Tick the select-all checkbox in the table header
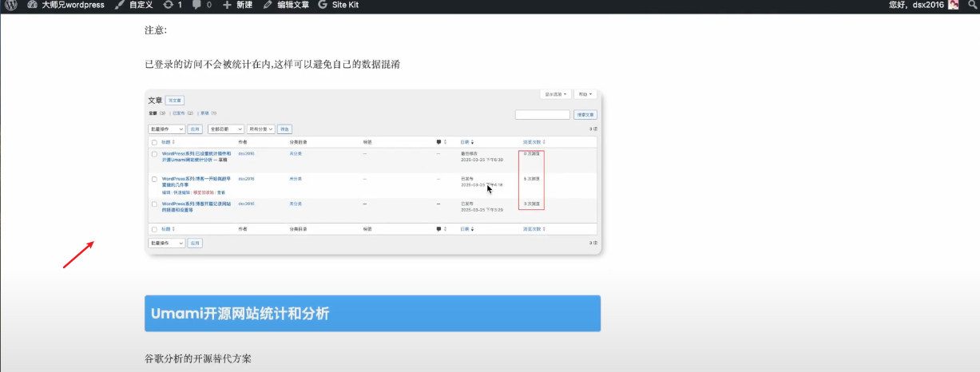This screenshot has width=980, height=372. (x=154, y=142)
